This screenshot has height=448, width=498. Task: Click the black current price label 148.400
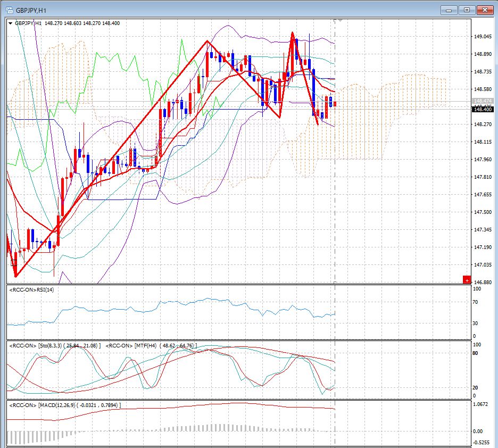click(483, 109)
